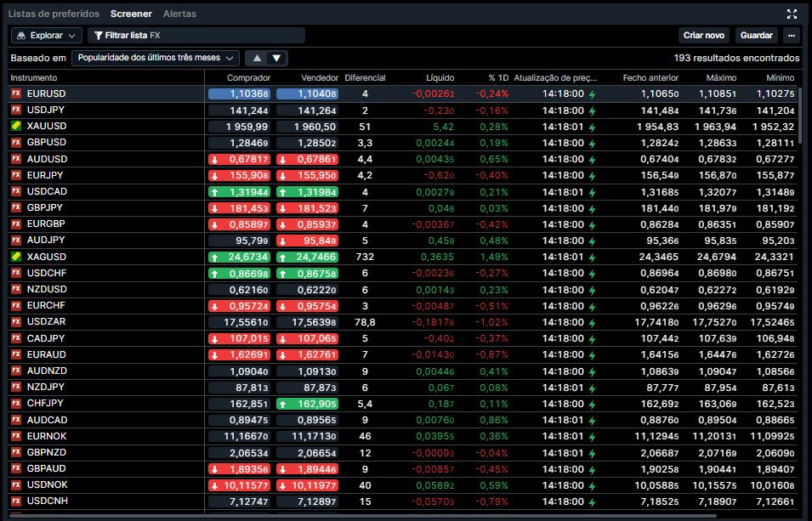Click the lightning bolt icon in XAUUSD row
The width and height of the screenshot is (812, 521).
593,127
